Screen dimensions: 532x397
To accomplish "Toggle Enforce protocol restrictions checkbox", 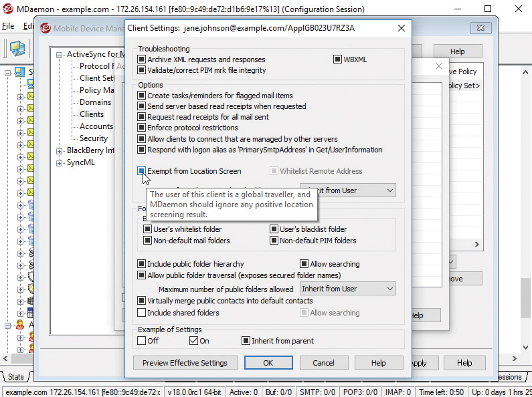I will (141, 128).
